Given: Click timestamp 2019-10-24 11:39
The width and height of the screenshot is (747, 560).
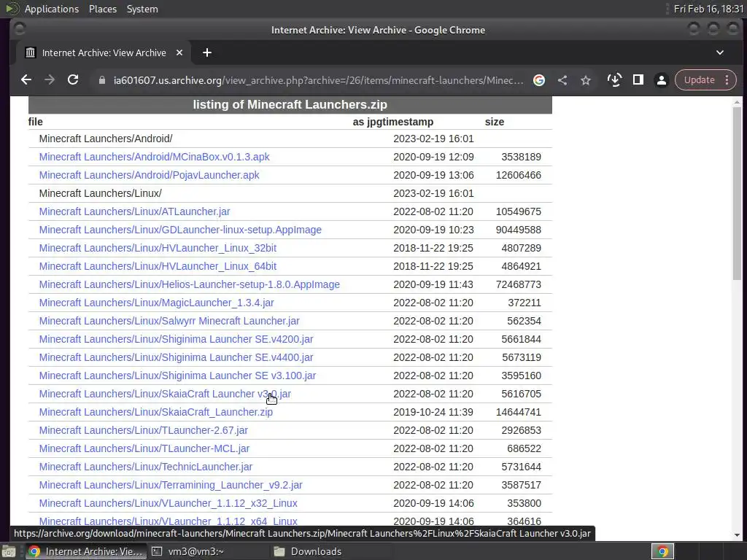Looking at the screenshot, I should 433,412.
